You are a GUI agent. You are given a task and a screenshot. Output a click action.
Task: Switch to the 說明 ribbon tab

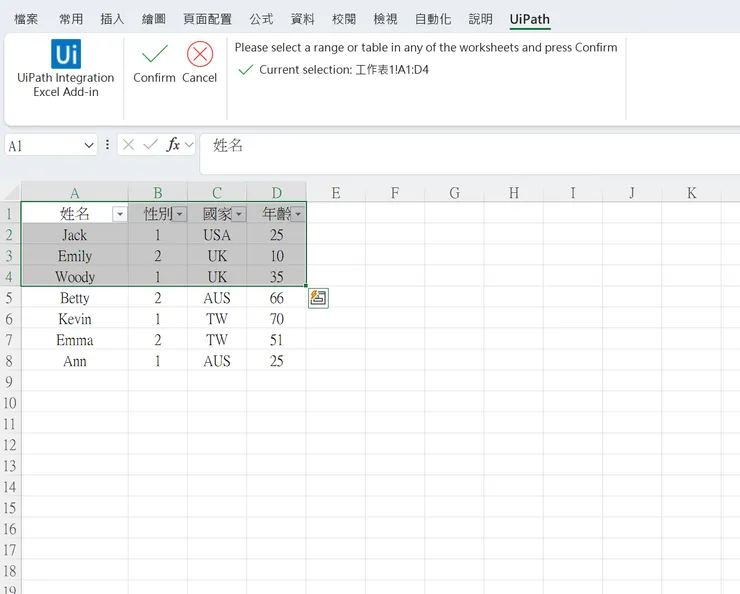pyautogui.click(x=481, y=19)
